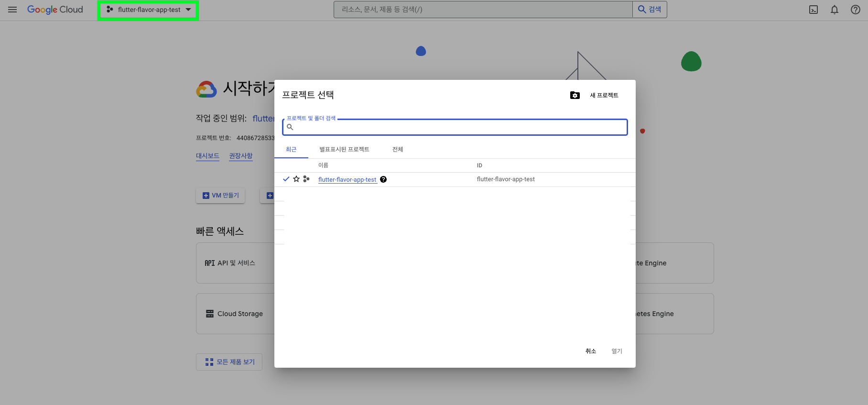Image resolution: width=868 pixels, height=405 pixels.
Task: Click the VM 만들기 button
Action: tap(220, 195)
